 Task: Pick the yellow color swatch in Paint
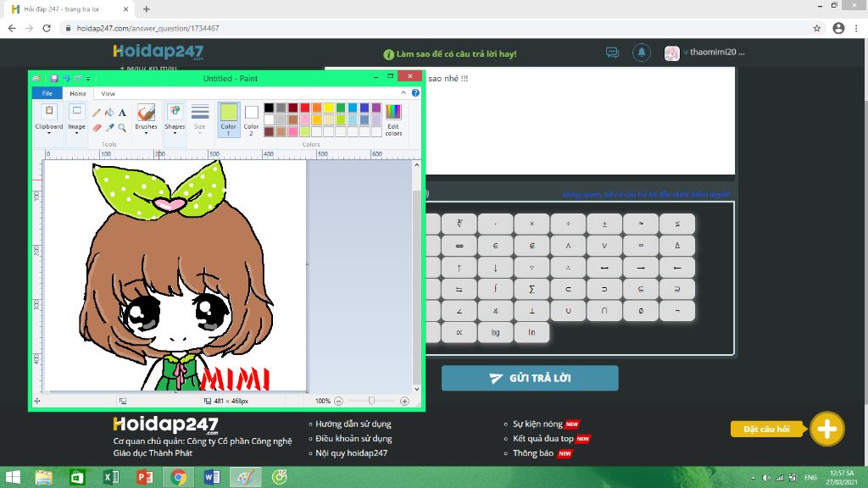point(328,108)
